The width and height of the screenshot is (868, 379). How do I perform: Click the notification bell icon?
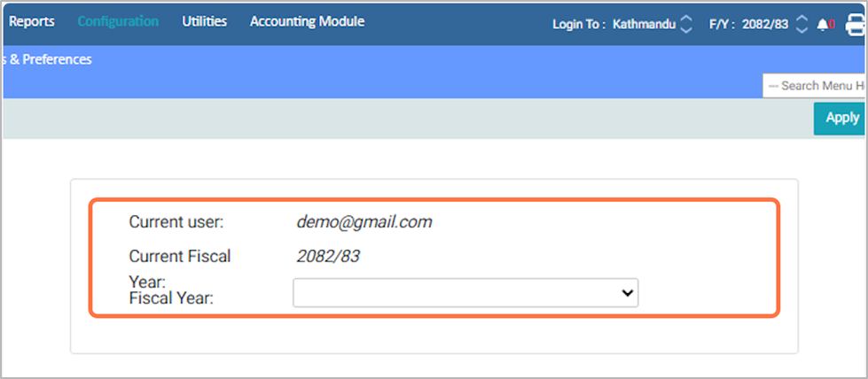click(x=821, y=24)
